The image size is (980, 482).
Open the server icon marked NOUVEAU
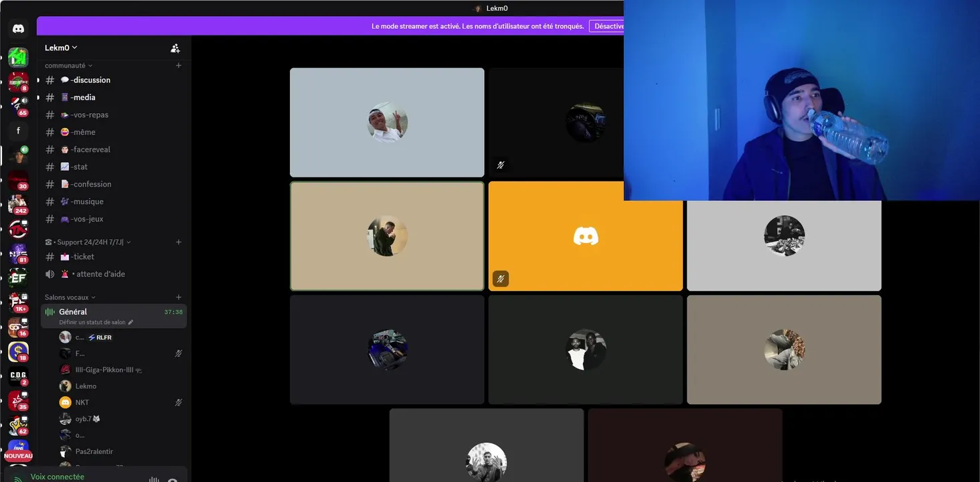[18, 449]
